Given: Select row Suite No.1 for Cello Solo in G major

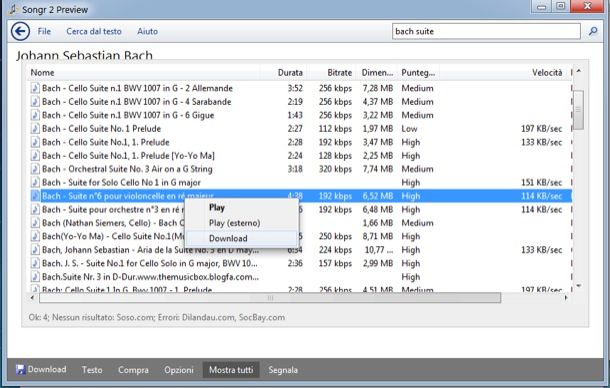Looking at the screenshot, I should click(x=300, y=263).
